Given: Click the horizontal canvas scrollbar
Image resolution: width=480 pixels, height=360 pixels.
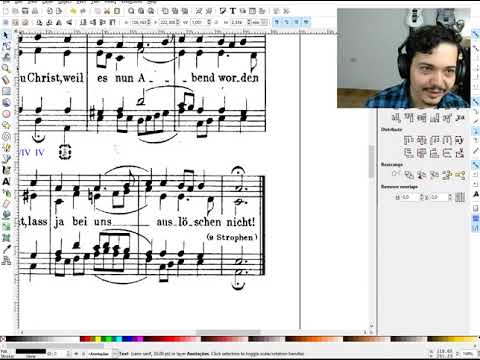Looking at the screenshot, I should click(228, 333).
